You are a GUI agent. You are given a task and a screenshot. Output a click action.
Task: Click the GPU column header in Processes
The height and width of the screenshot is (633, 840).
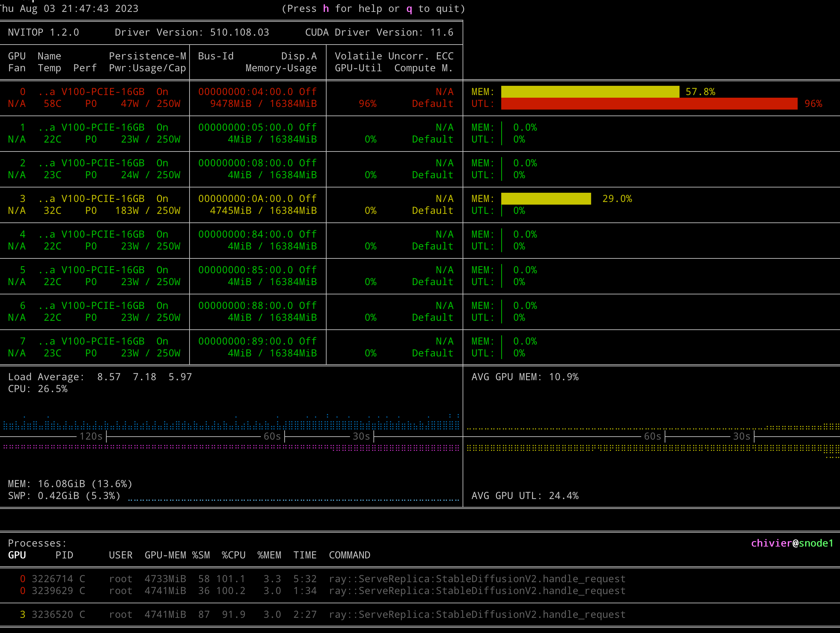click(17, 555)
